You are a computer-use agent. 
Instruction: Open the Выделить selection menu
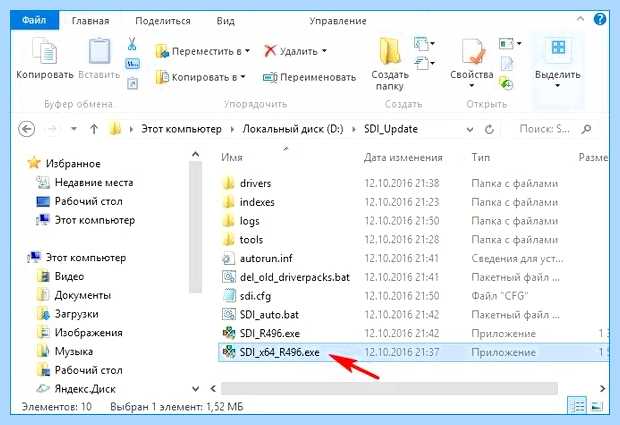pos(558,63)
